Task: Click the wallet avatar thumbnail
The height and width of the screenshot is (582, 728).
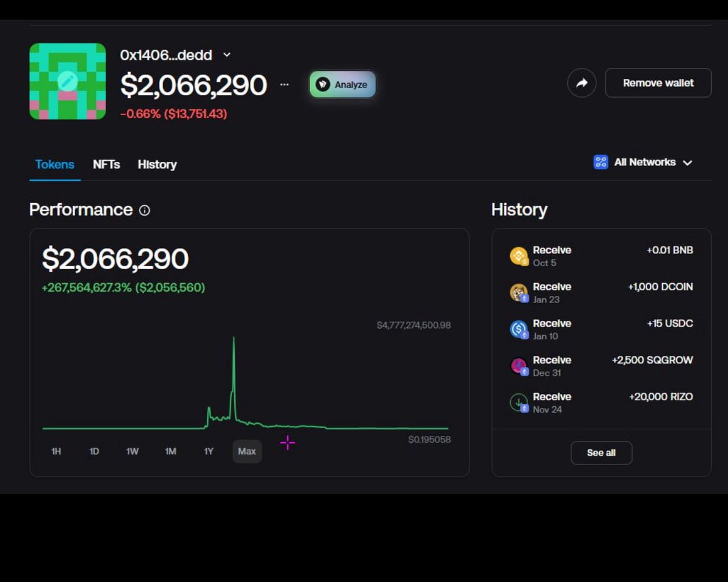Action: [67, 81]
